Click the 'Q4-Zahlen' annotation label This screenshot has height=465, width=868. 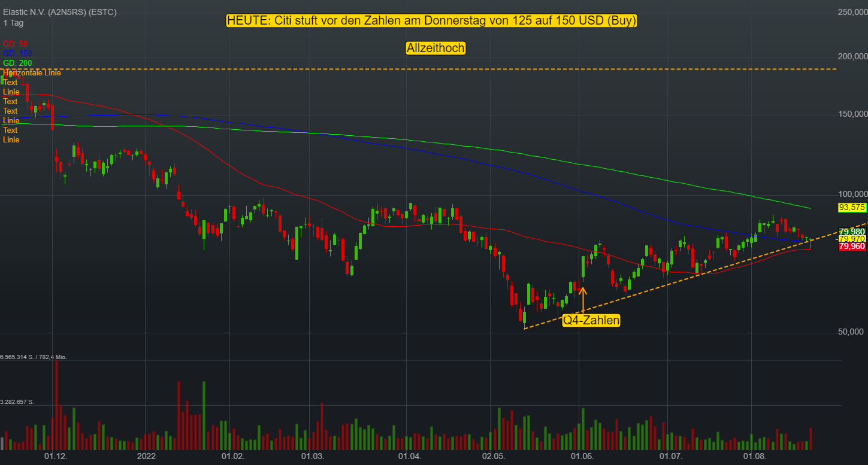[591, 321]
